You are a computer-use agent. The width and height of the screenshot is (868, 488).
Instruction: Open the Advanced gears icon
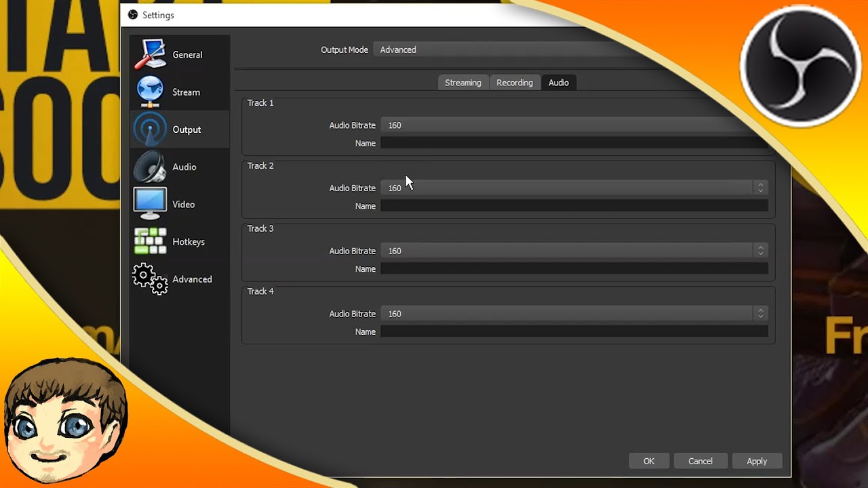click(150, 279)
